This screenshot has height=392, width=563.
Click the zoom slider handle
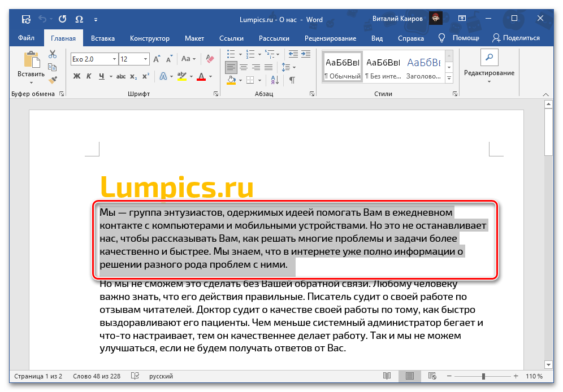tap(484, 376)
